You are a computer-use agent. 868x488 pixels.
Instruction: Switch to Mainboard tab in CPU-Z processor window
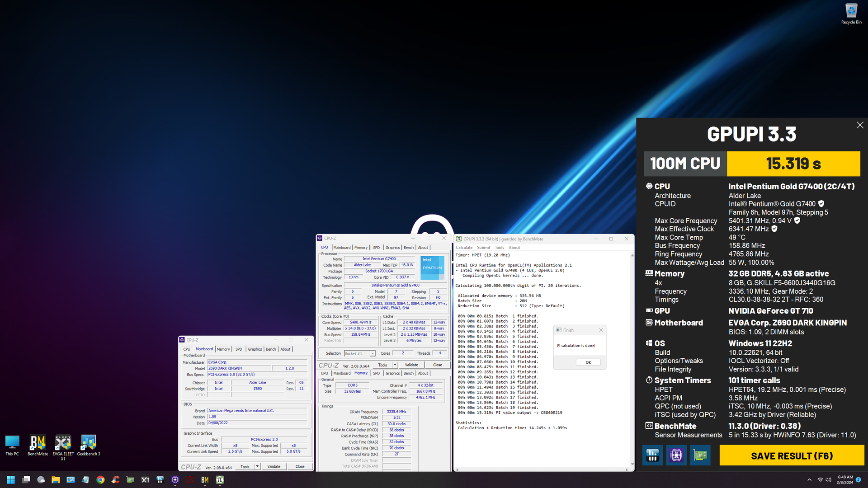pos(342,248)
